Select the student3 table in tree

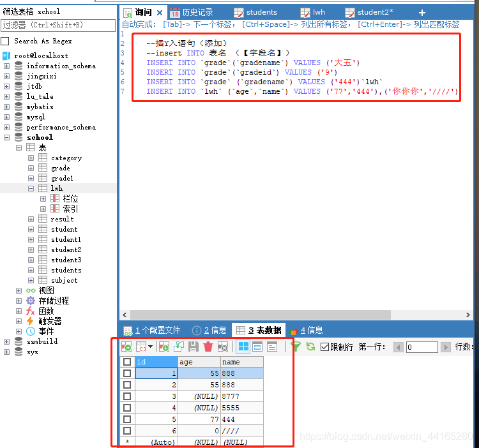click(66, 260)
